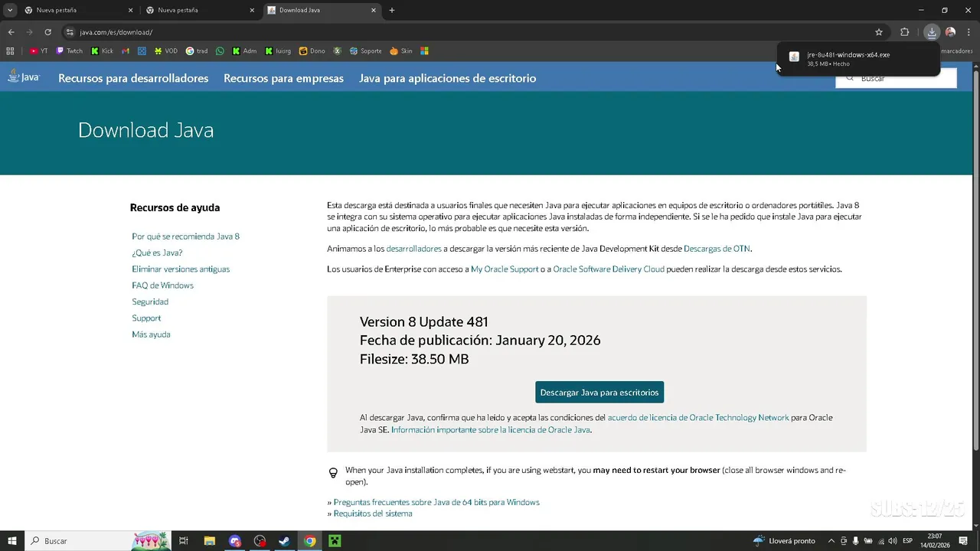Open Requisitos del sistema link
The height and width of the screenshot is (551, 980).
tap(373, 514)
